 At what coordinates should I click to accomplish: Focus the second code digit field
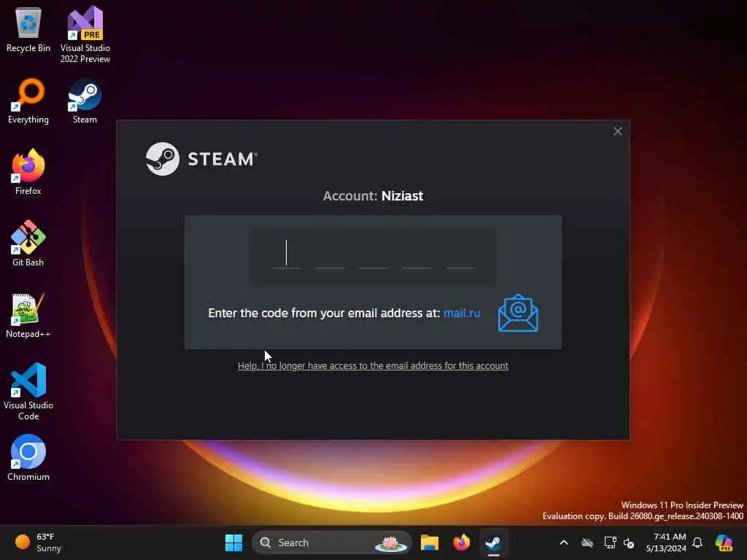[330, 254]
